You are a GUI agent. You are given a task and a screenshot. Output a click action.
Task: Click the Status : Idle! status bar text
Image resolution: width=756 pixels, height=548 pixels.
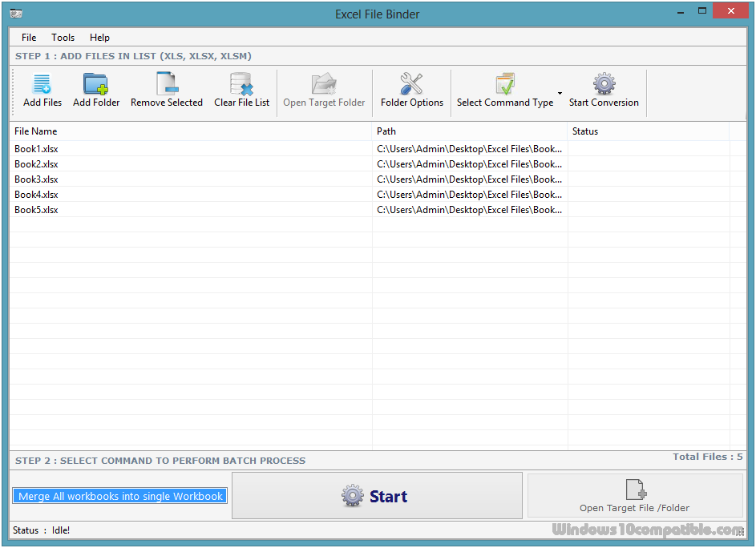(x=42, y=530)
